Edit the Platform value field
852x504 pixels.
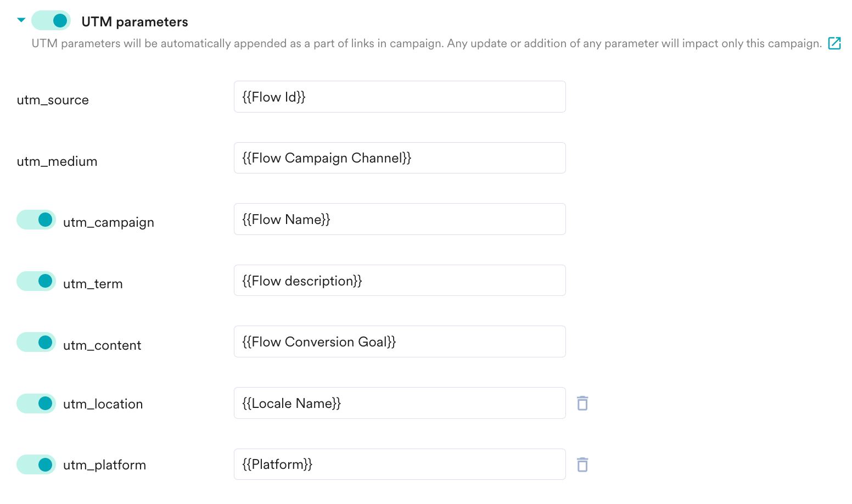pyautogui.click(x=400, y=464)
